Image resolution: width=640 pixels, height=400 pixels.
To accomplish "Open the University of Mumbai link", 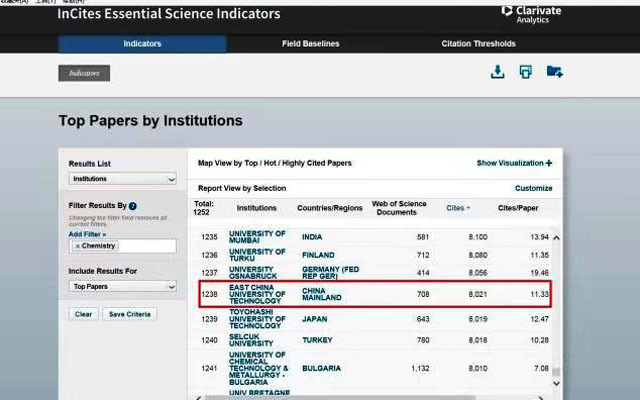I will coord(257,237).
